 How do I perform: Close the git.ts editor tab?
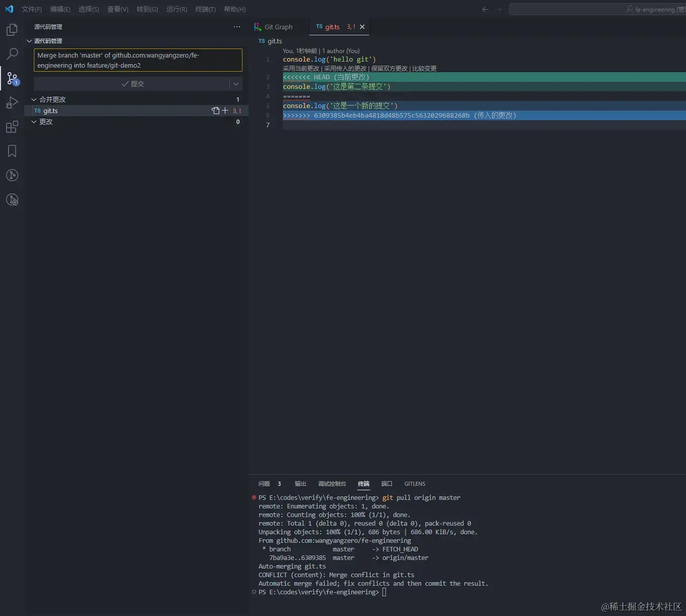(362, 27)
